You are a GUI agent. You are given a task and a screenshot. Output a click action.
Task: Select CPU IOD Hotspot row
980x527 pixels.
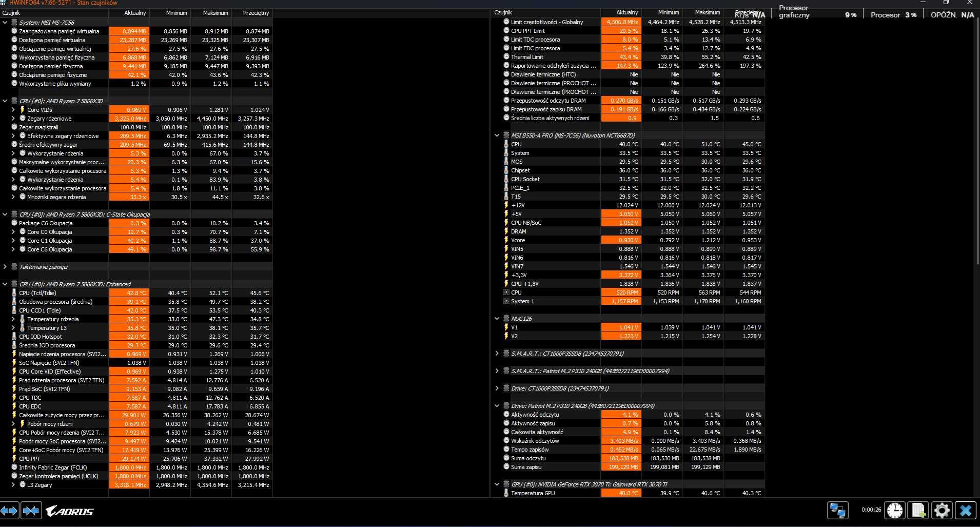tap(136, 337)
